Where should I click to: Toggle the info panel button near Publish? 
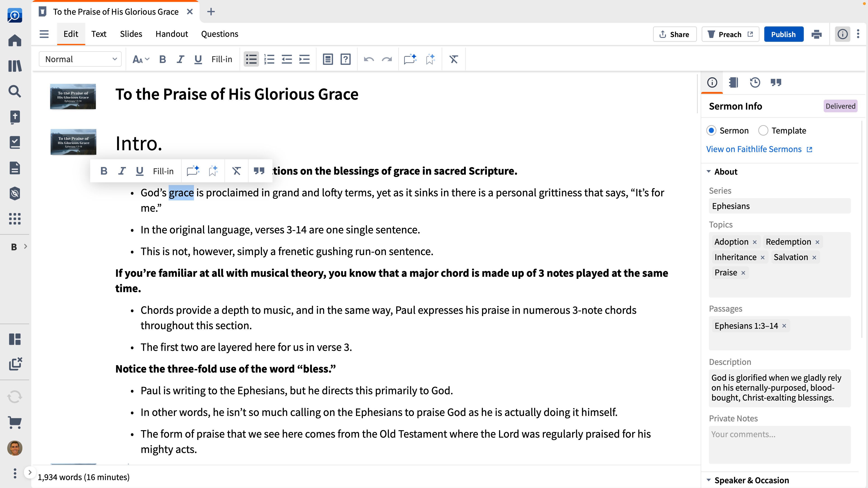(842, 34)
